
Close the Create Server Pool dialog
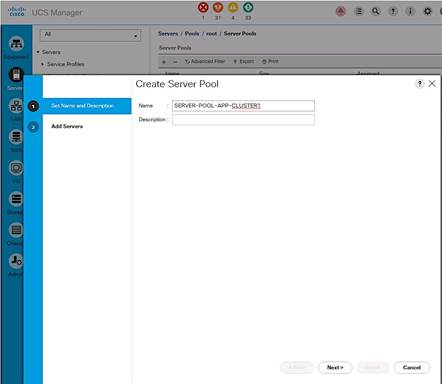click(432, 84)
